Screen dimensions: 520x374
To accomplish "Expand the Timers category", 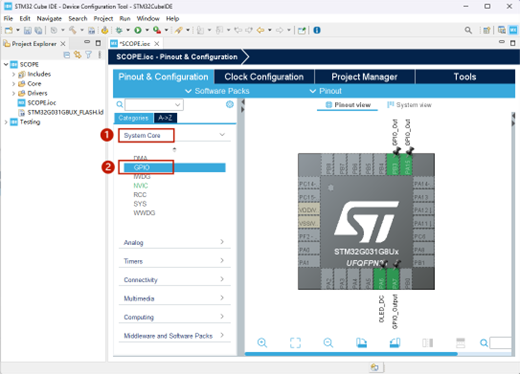I will (x=222, y=260).
